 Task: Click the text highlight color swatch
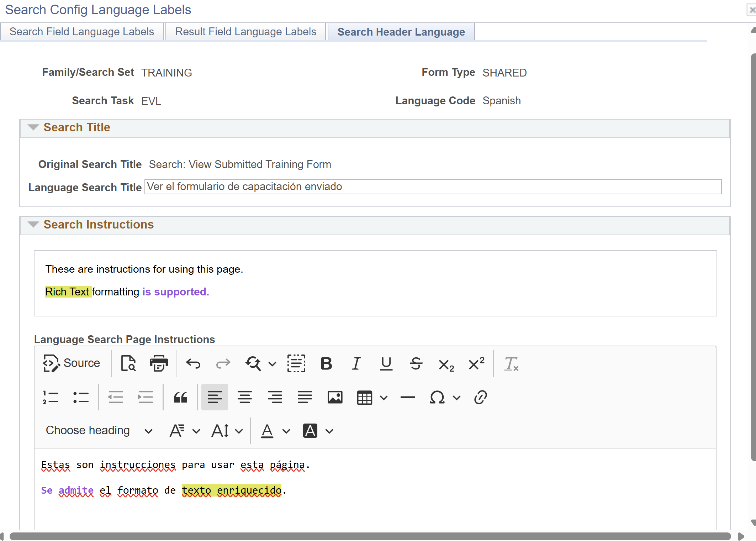311,431
